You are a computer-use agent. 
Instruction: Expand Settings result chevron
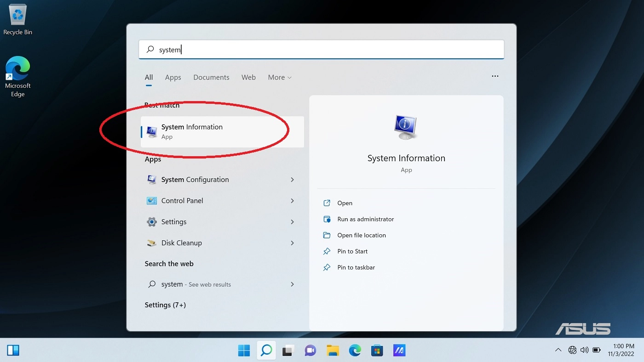292,222
